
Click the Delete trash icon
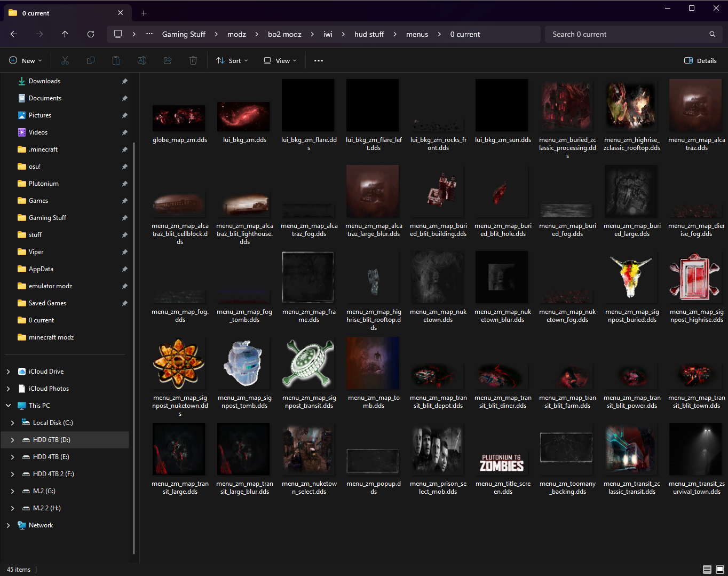click(193, 61)
